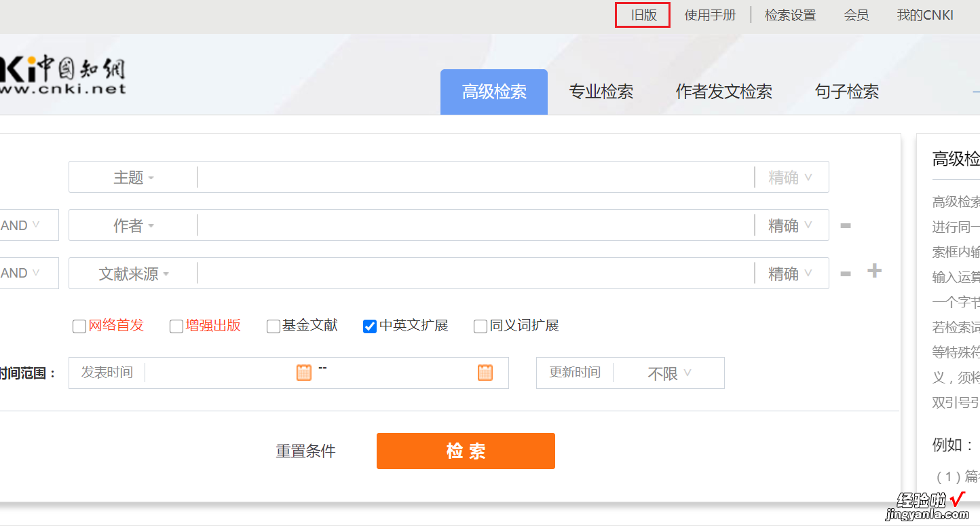Add a search row with plus icon
Viewport: 980px width, 526px height.
point(874,271)
